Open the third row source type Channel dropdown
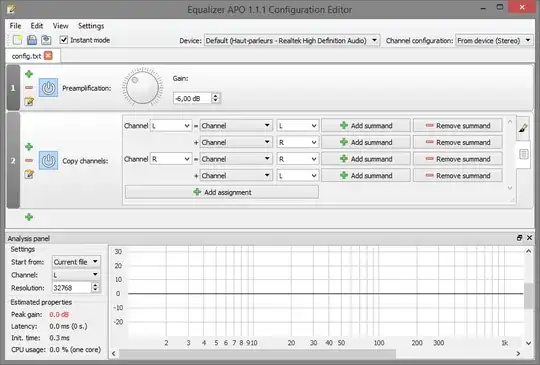The image size is (540, 365). coord(236,159)
